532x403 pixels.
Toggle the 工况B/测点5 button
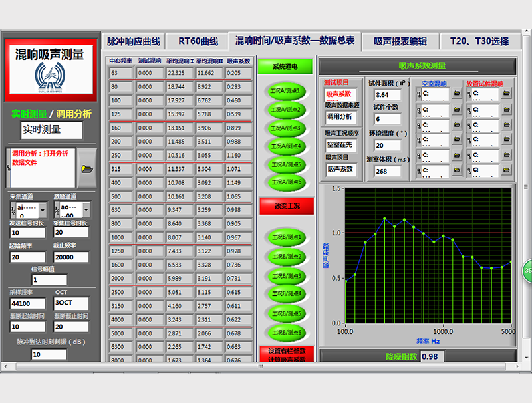[287, 313]
